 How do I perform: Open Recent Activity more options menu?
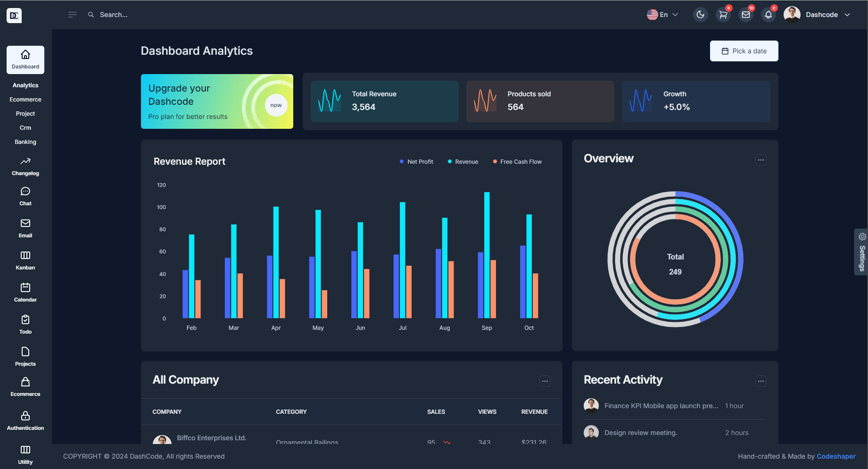(x=761, y=381)
